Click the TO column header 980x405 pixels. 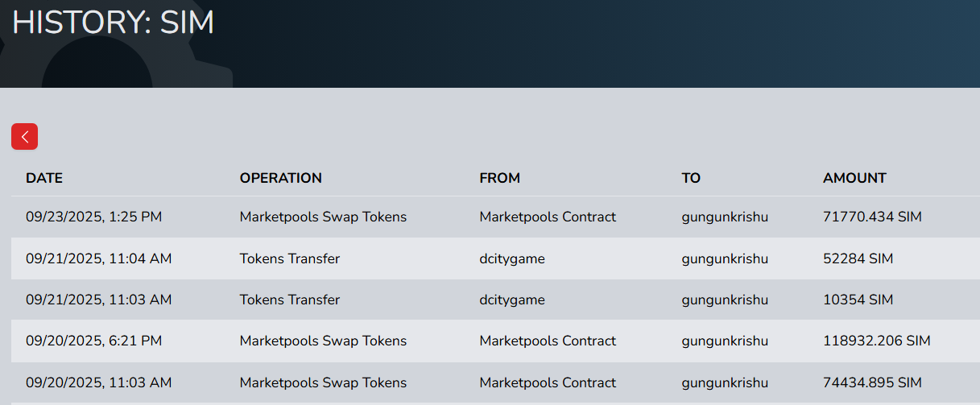click(x=691, y=178)
